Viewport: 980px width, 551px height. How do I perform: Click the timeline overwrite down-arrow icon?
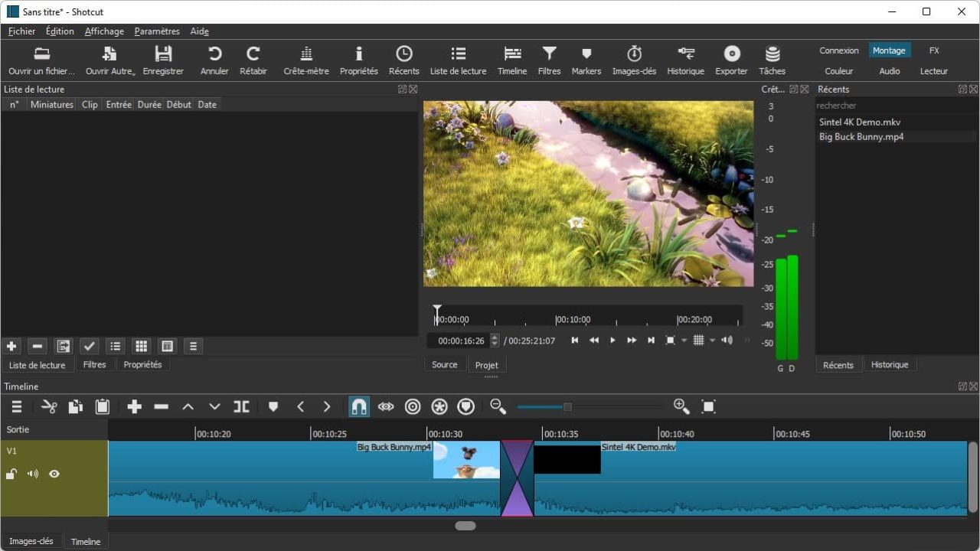(x=214, y=407)
